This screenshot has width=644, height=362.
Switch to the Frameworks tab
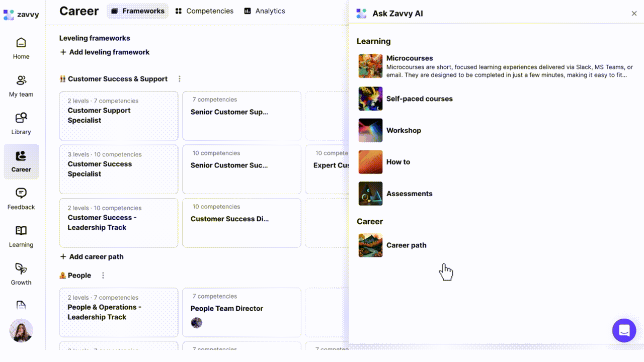click(137, 11)
